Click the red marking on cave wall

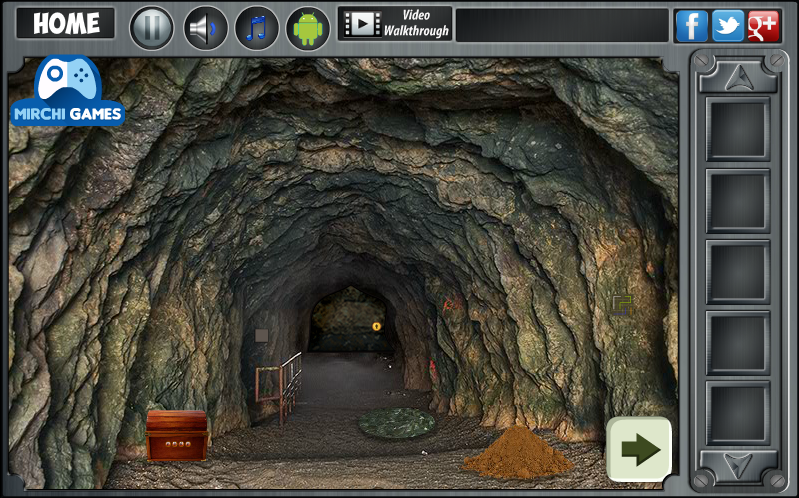449,305
